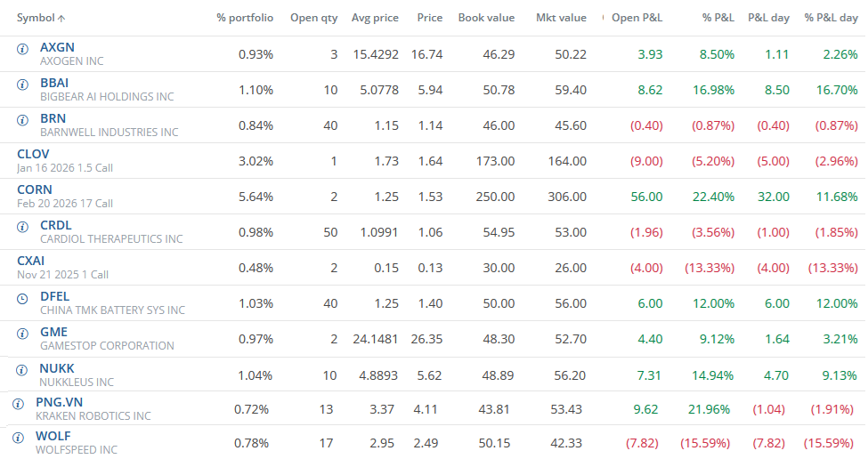Select CORN 5.64% portfolio cell

coord(256,197)
